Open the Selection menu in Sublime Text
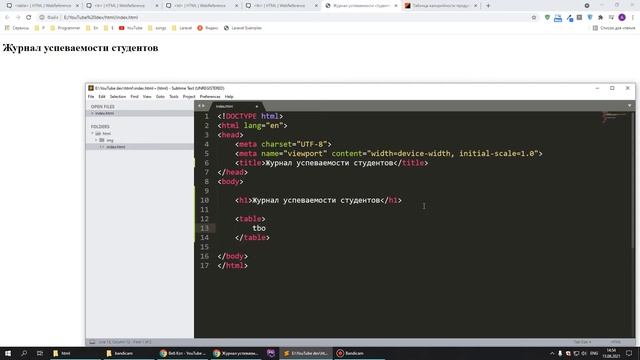Viewport: 640px width, 360px height. coord(118,97)
